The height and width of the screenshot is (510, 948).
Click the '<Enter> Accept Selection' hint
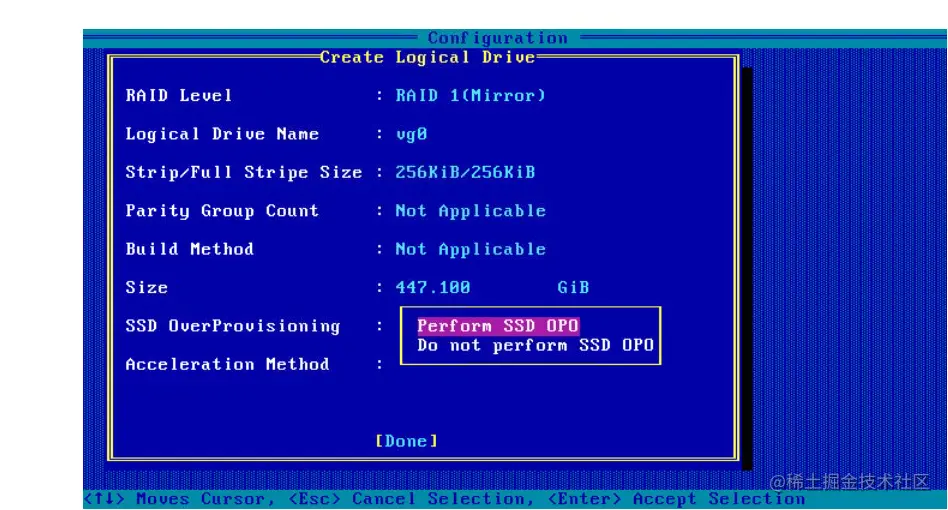676,499
